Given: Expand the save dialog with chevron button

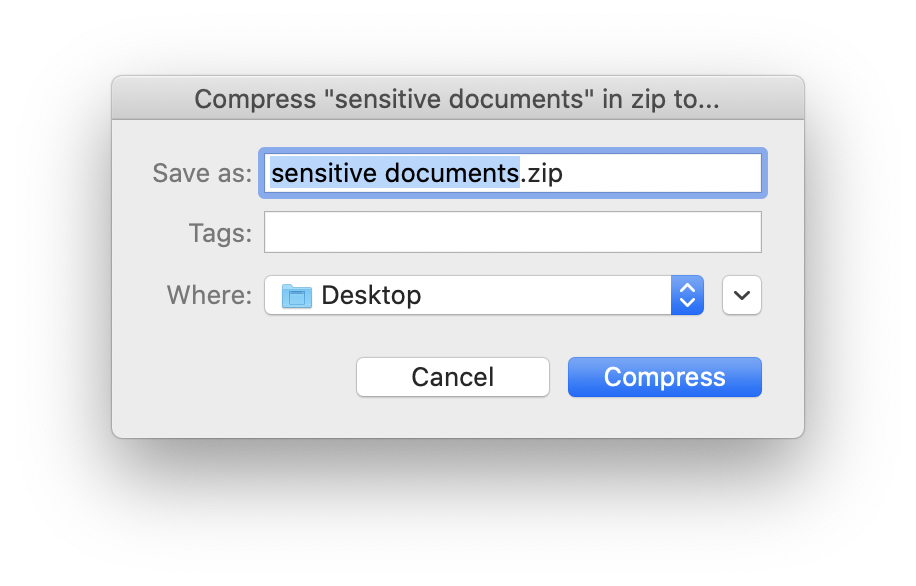Looking at the screenshot, I should pyautogui.click(x=741, y=295).
